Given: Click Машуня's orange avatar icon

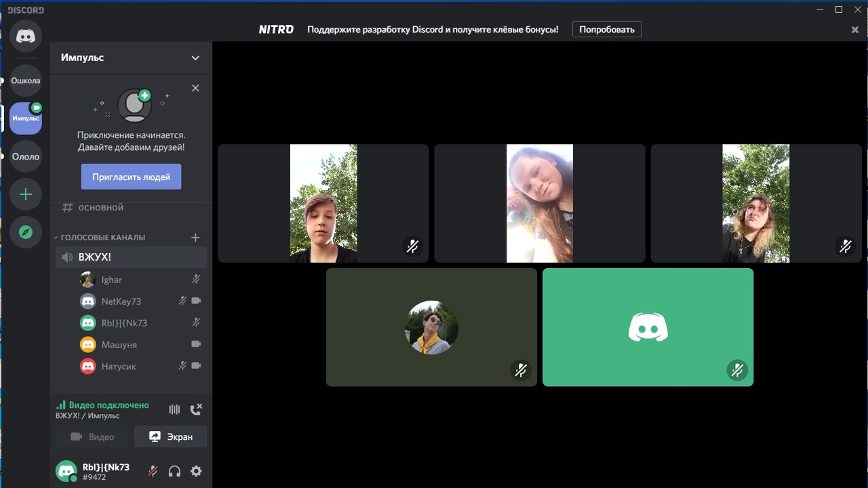Looking at the screenshot, I should pyautogui.click(x=87, y=345).
